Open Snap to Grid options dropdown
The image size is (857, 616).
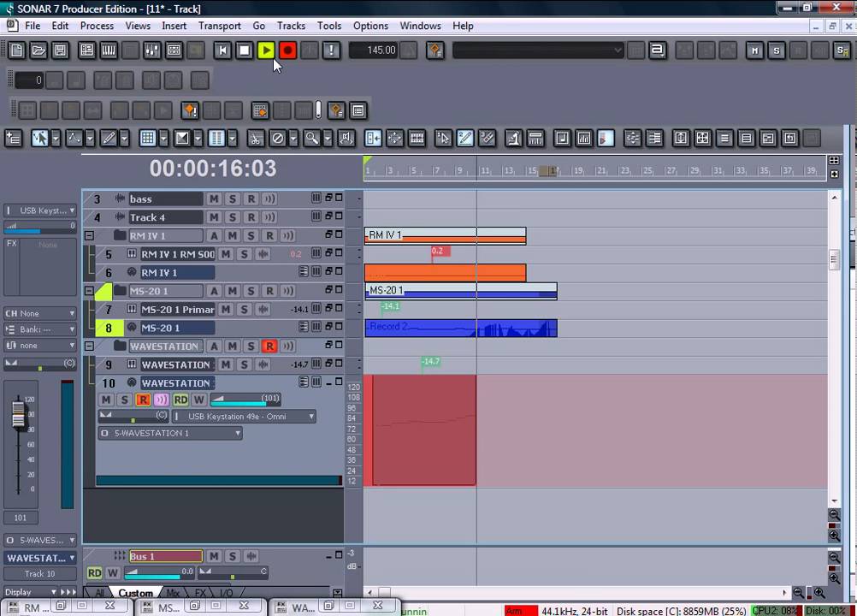[x=163, y=139]
